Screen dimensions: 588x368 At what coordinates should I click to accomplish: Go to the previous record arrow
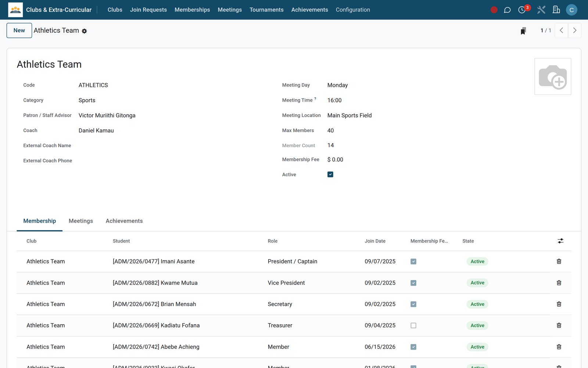[561, 31]
